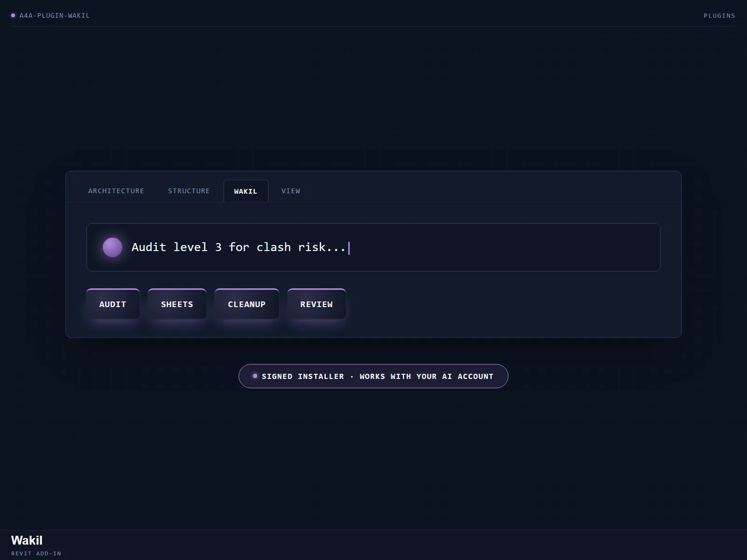The height and width of the screenshot is (560, 747).
Task: Click the 'Revit Add-in' footer caption
Action: pos(36,553)
